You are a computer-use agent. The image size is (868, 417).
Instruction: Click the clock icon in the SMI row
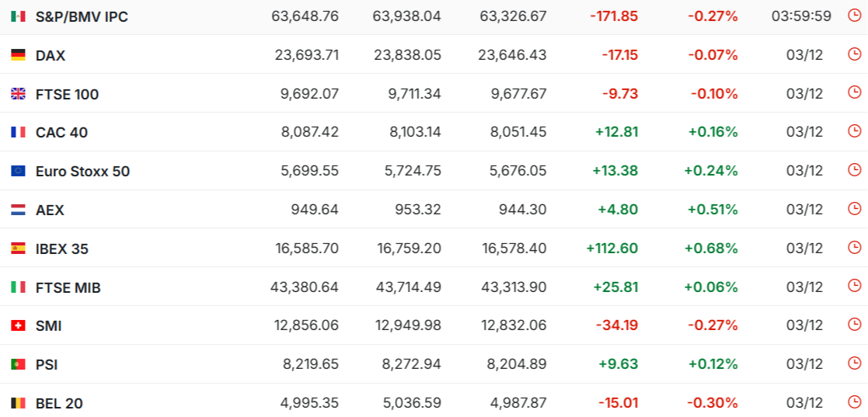(x=854, y=325)
